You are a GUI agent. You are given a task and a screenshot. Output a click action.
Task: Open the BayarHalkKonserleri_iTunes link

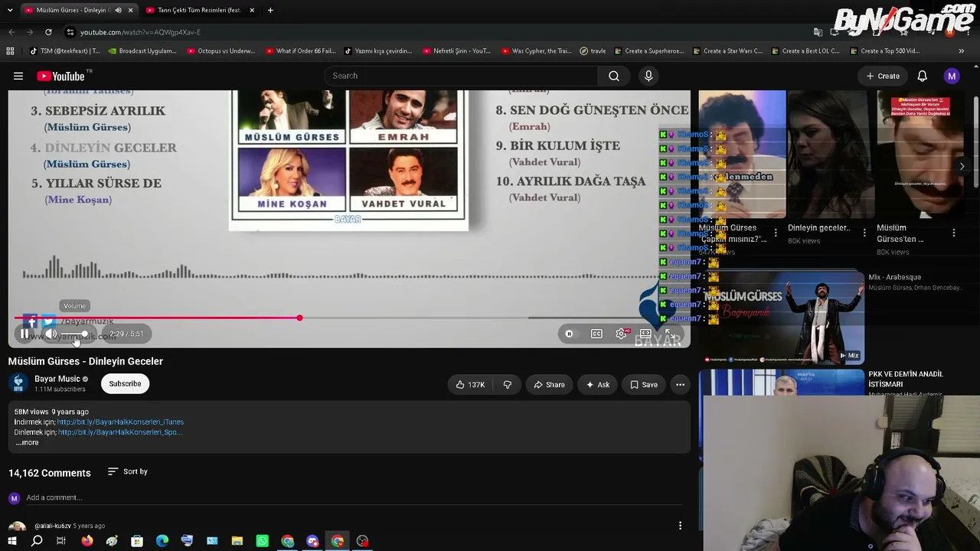(120, 422)
